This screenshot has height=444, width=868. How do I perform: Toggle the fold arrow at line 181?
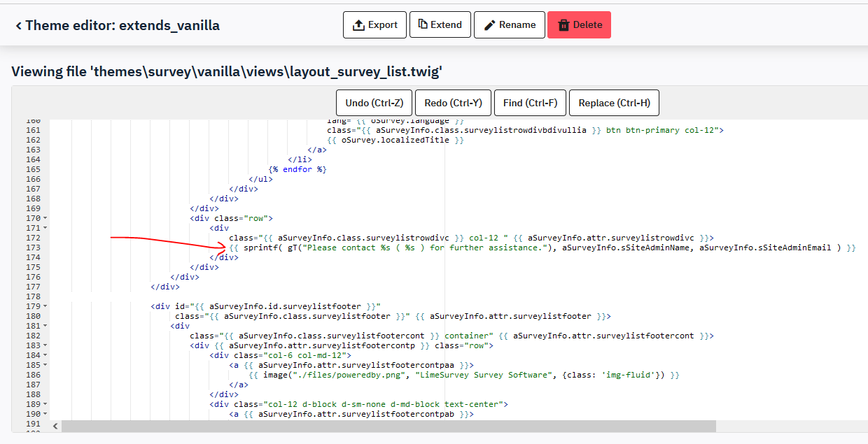coord(45,326)
